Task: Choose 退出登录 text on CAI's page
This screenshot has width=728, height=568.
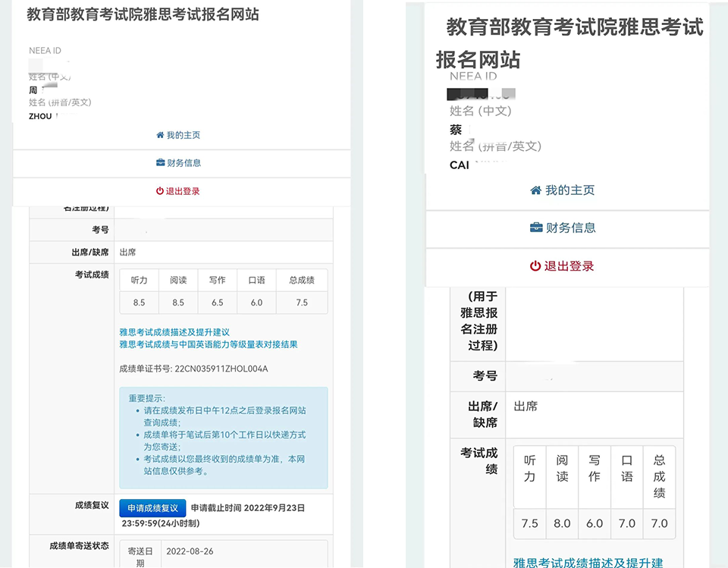Action: [570, 266]
